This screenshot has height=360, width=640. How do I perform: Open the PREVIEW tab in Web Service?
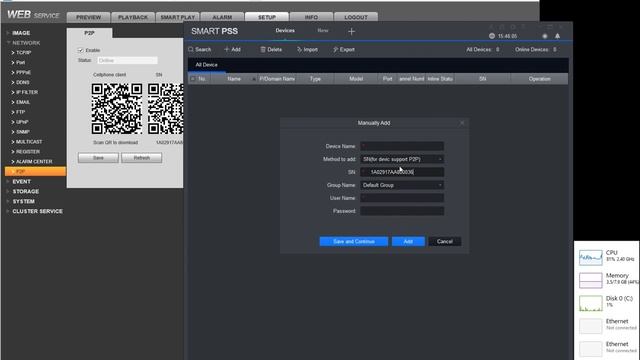88,17
